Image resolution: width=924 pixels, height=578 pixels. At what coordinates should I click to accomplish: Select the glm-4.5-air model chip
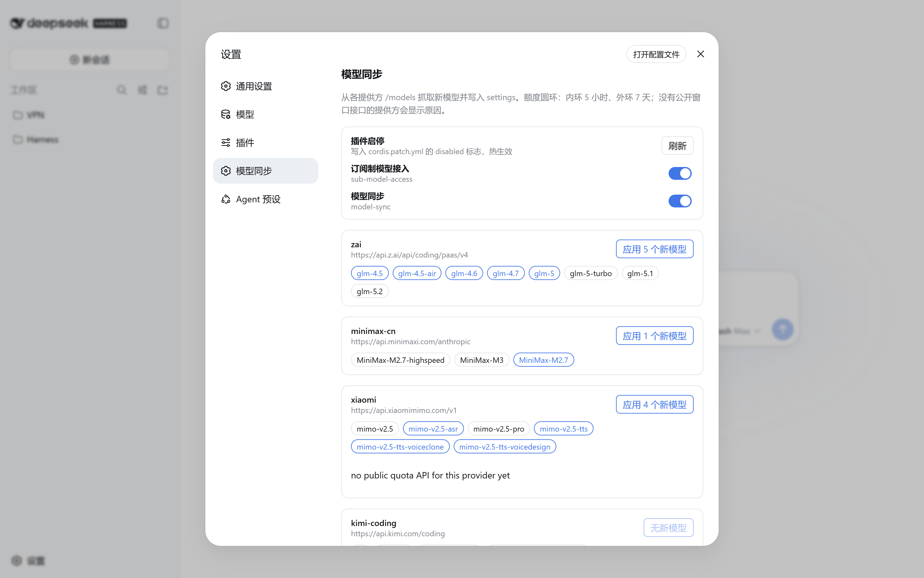[416, 273]
